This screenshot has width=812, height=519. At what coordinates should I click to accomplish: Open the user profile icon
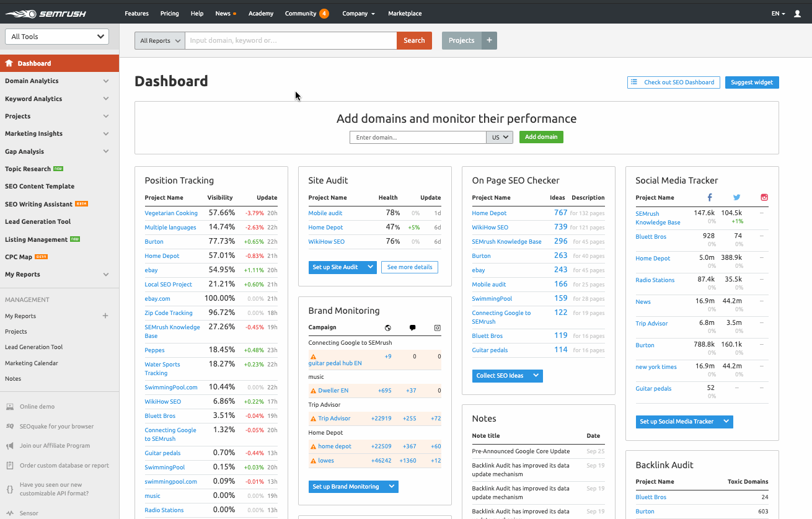point(797,14)
